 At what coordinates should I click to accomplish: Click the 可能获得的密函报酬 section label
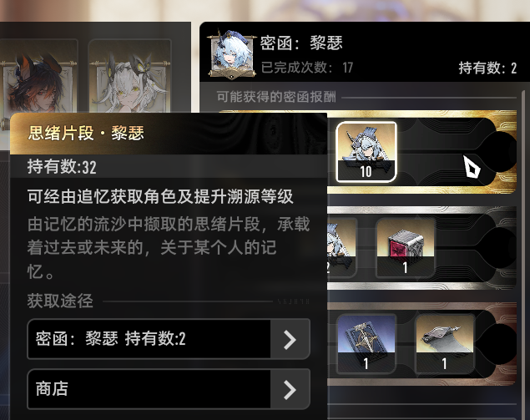[x=276, y=97]
